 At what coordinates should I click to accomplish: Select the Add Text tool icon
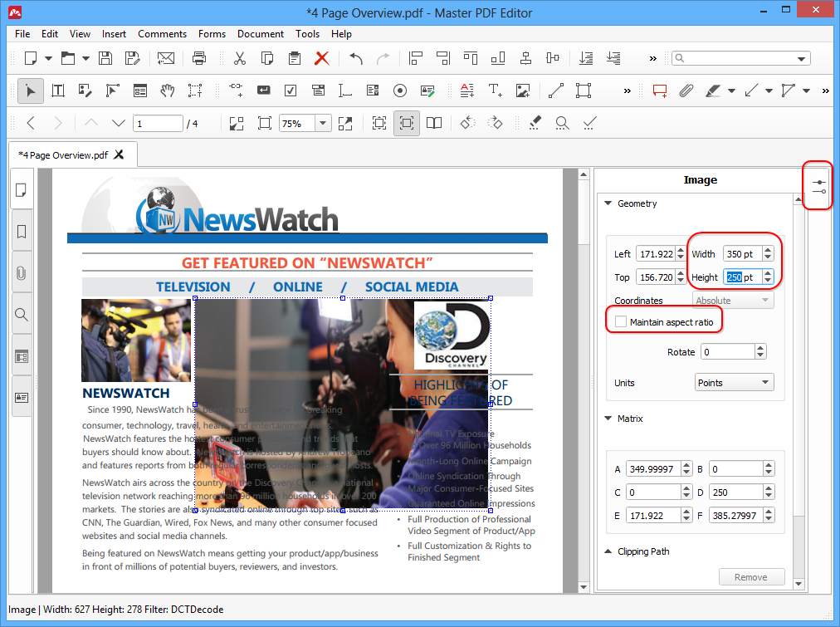[495, 91]
